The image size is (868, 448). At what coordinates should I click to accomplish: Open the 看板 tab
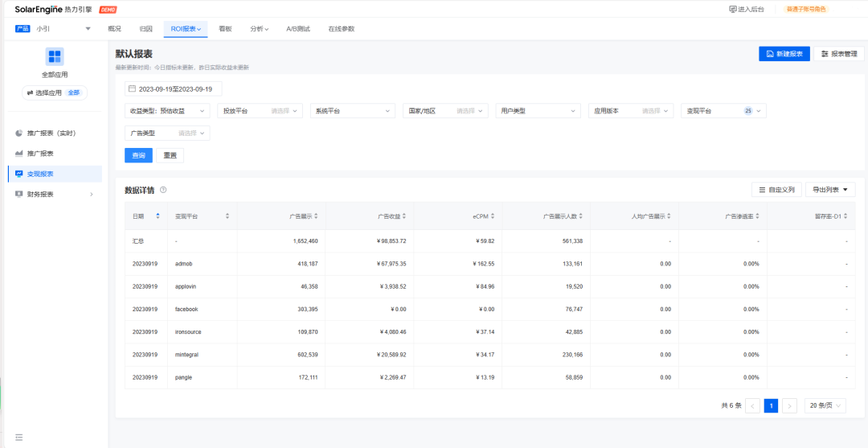[225, 29]
